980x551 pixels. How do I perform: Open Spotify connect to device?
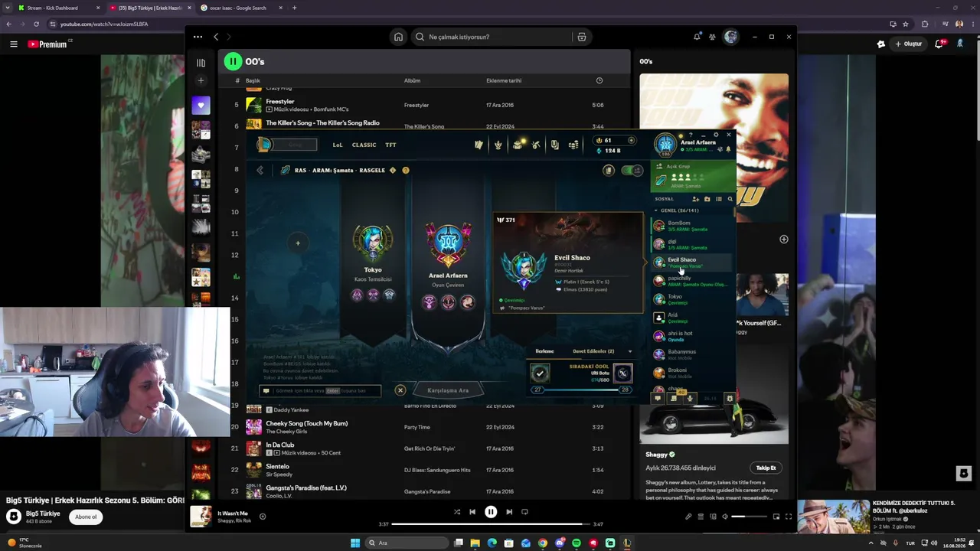[713, 517]
